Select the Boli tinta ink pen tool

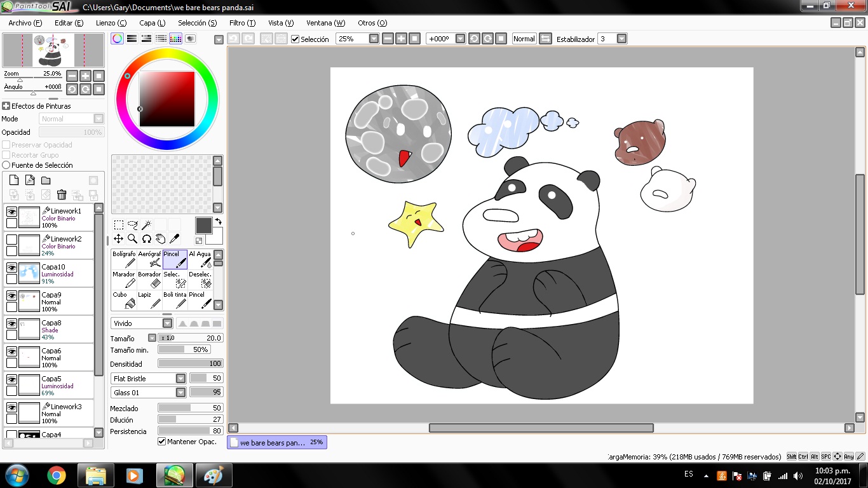point(175,300)
